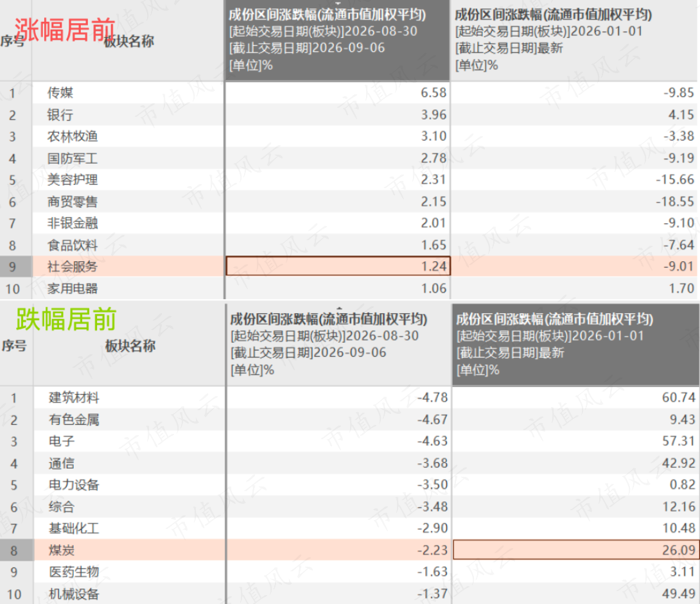Click sort arrow above top table weekly column

click(338, 3)
